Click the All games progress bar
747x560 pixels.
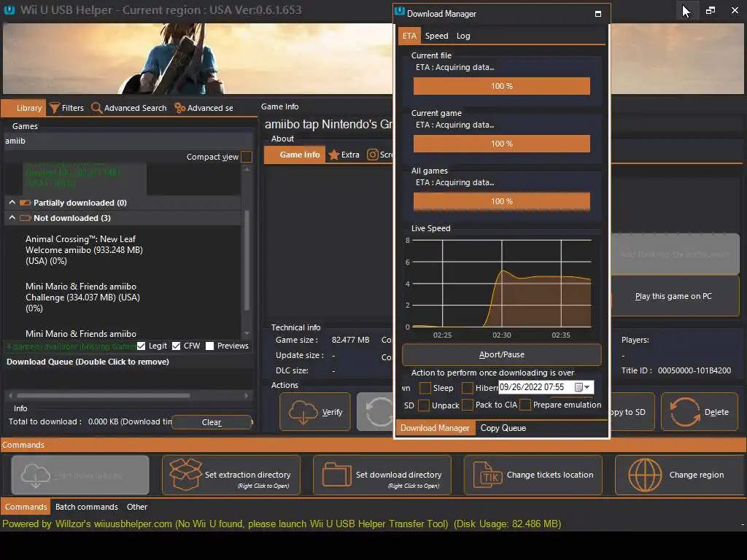tap(502, 201)
